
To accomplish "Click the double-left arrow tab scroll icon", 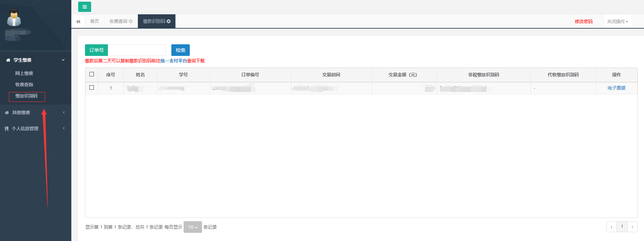I will point(78,21).
